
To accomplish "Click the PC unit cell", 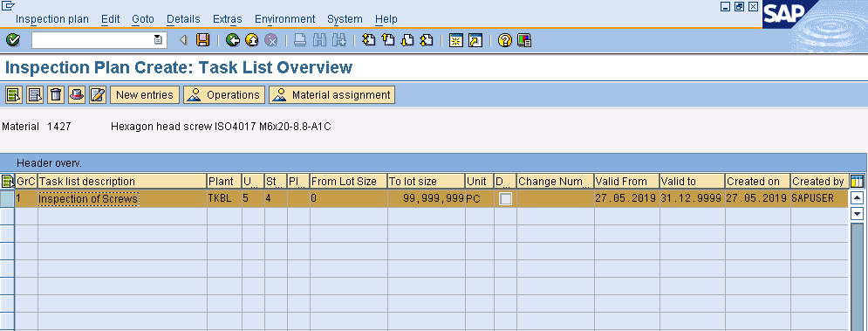I will tap(480, 198).
